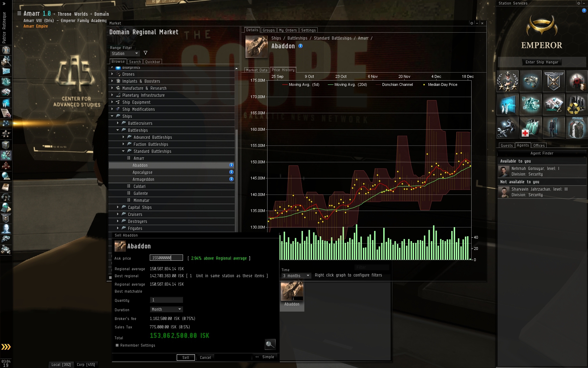Open People & Places in the Neocom
Screen dimensions: 588x368
pos(6,60)
